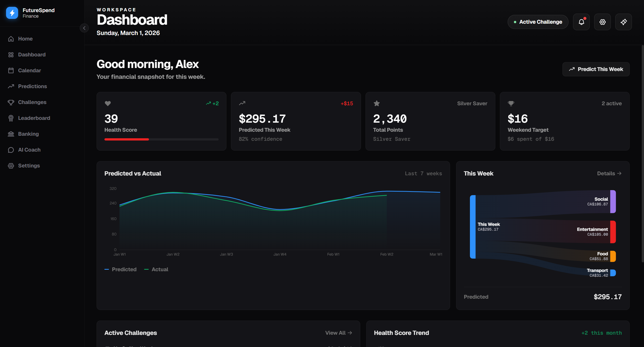Click the settings gear icon in header
Screen dimensions: 644x347
tap(602, 22)
